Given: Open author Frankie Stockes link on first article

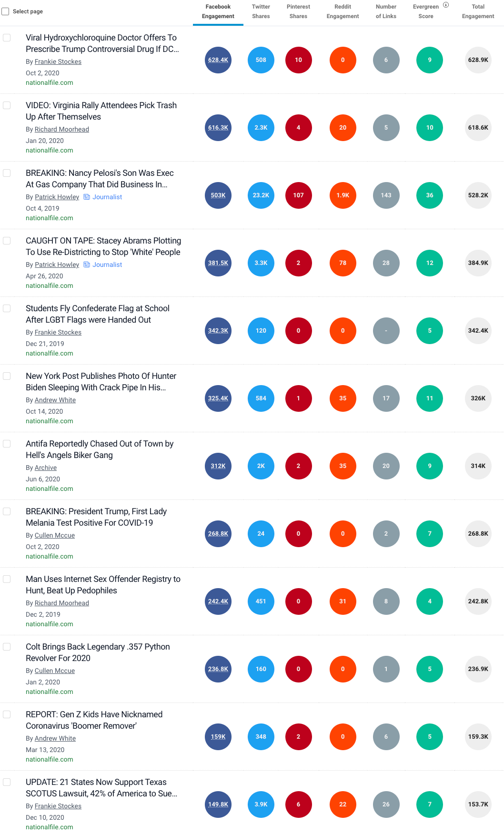Looking at the screenshot, I should pyautogui.click(x=58, y=61).
